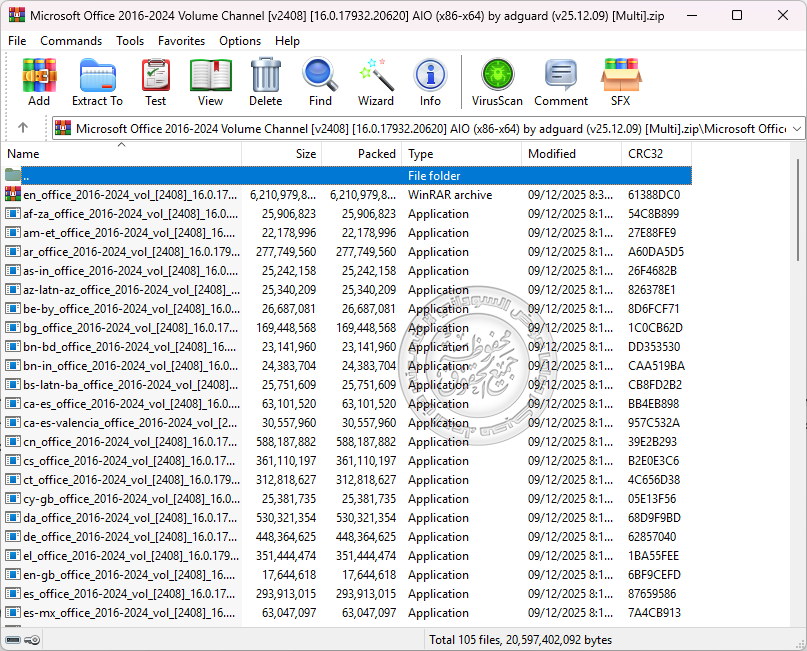Click the cn_office application file icon
This screenshot has height=651, width=807.
[x=13, y=442]
